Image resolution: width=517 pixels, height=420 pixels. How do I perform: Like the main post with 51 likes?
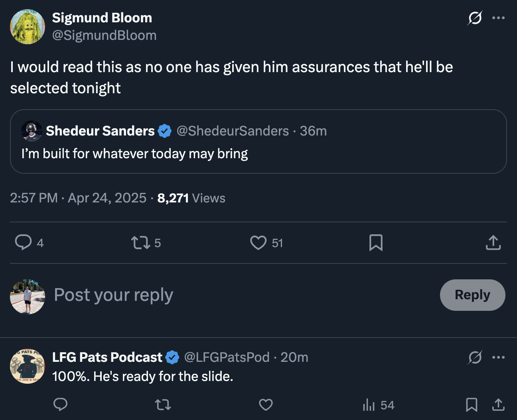coord(258,242)
